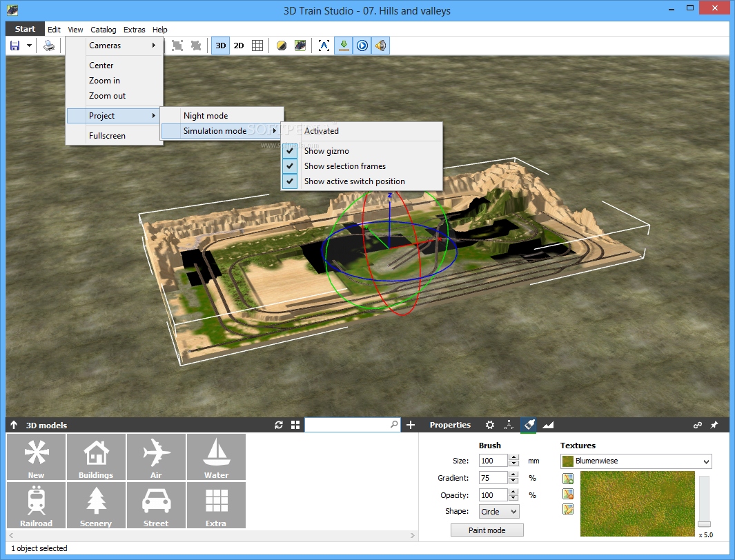Open the Extras menu
The height and width of the screenshot is (560, 735).
[134, 30]
